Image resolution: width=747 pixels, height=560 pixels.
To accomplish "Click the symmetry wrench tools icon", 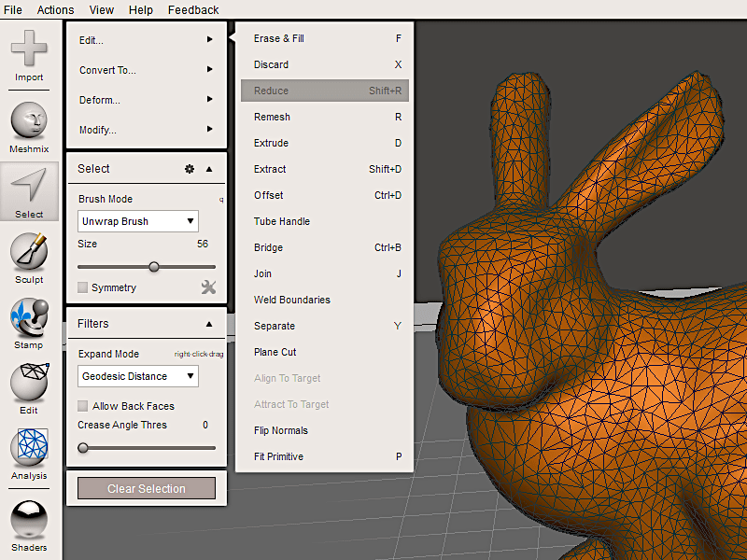I will tap(208, 287).
